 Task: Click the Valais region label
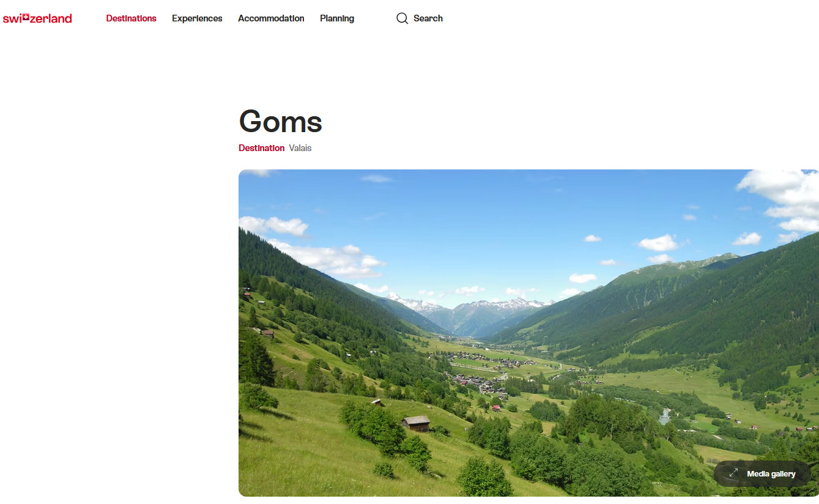coord(300,148)
